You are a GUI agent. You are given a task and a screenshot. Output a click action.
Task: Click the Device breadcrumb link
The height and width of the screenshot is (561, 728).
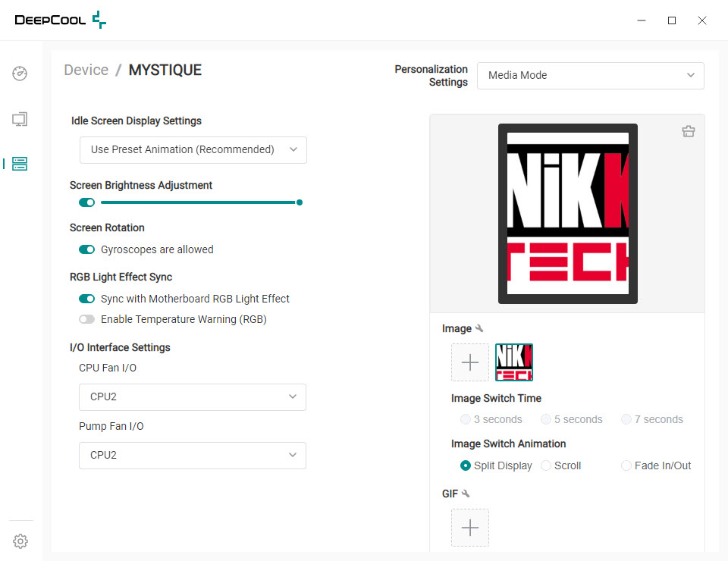click(86, 70)
